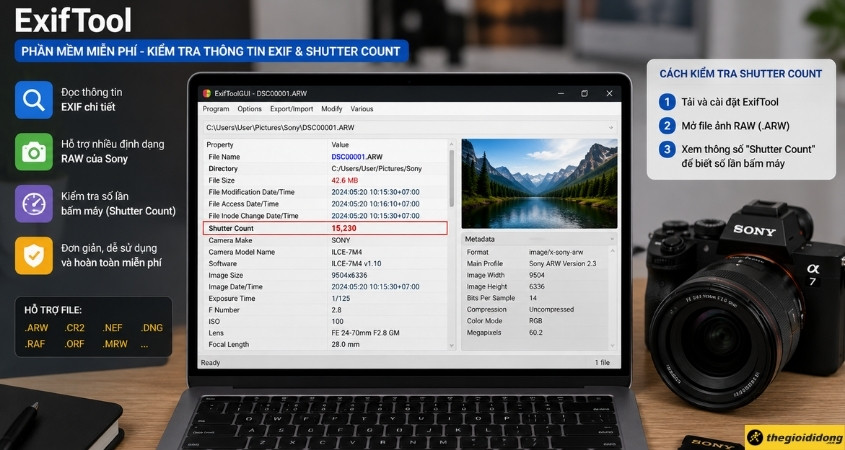845x450 pixels.
Task: Select the Shutter Count row
Action: click(325, 228)
